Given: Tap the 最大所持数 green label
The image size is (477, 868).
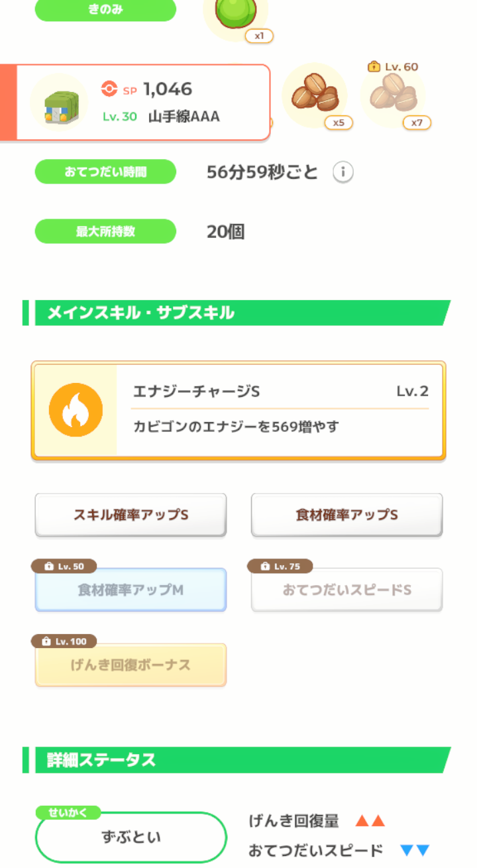Looking at the screenshot, I should pyautogui.click(x=105, y=231).
